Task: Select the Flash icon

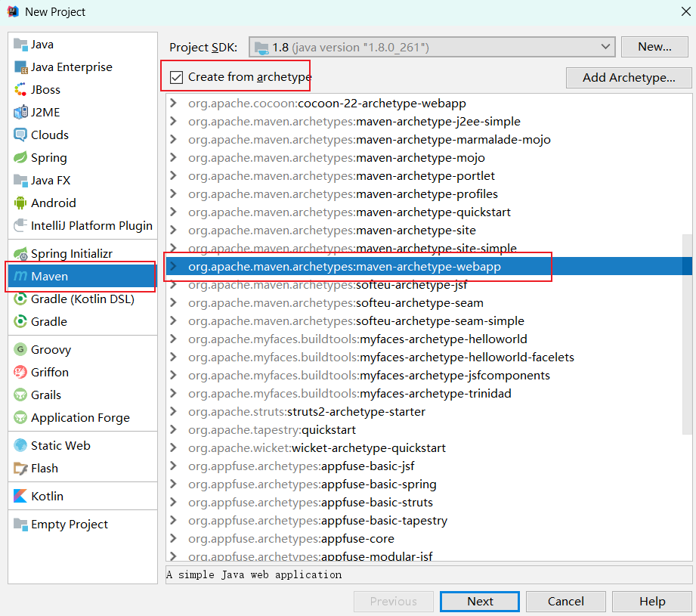Action: point(20,468)
